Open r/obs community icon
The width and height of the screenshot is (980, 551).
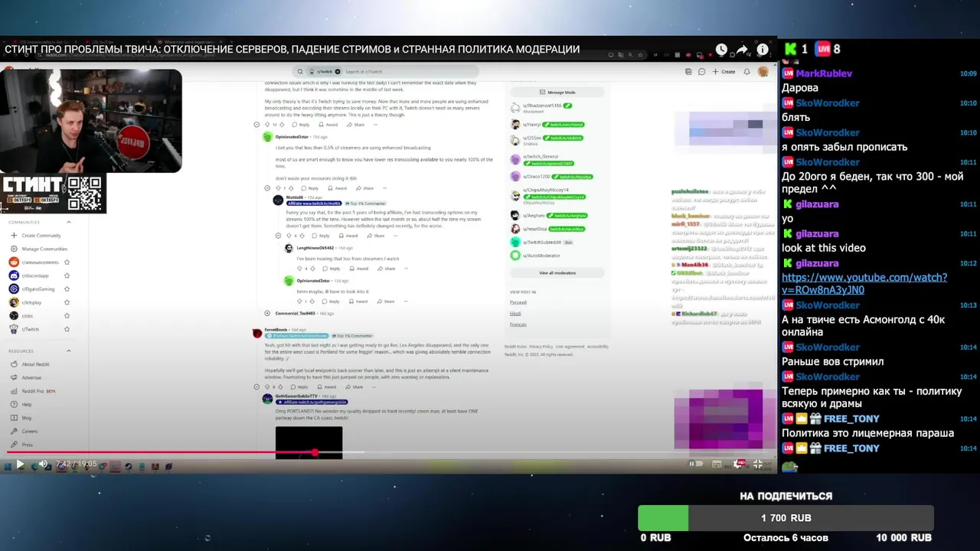14,315
